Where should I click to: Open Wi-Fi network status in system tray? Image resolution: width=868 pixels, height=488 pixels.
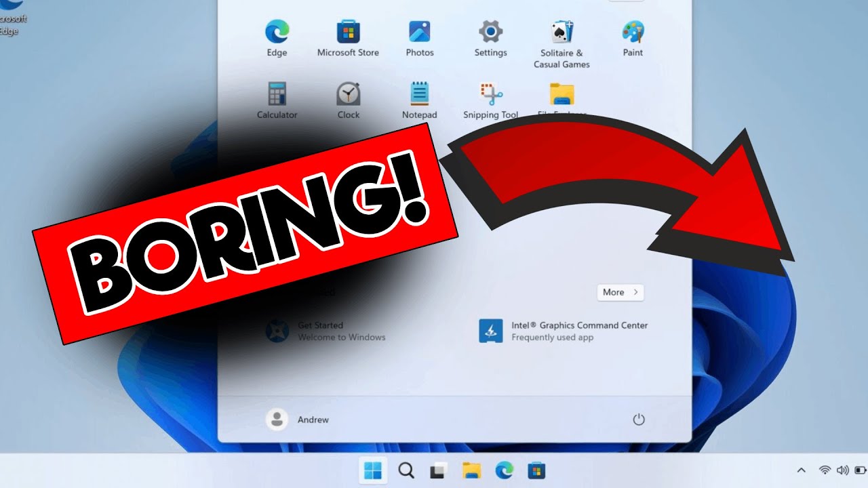(x=825, y=470)
